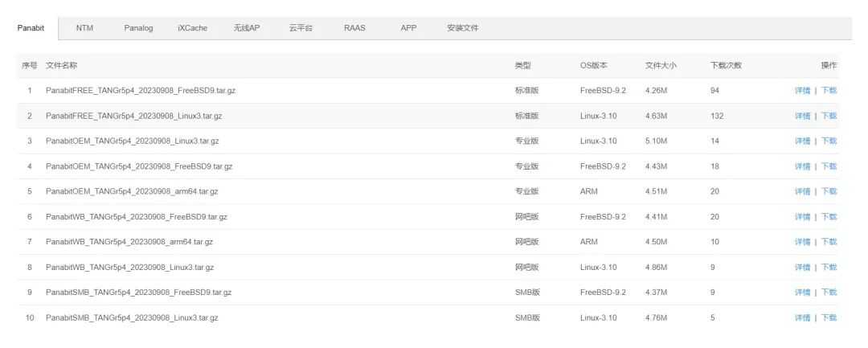Viewport: 868px width, 348px height.
Task: Click 详情 for PanabitWB FreeBSD9 row 6
Action: pyautogui.click(x=803, y=217)
